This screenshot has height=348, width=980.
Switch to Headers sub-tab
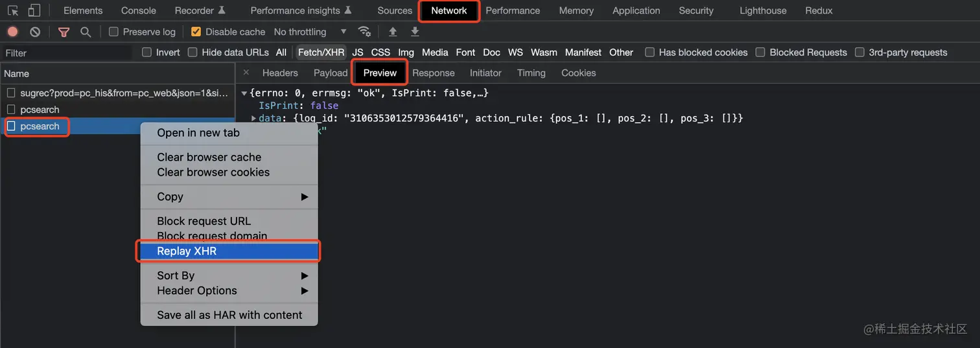[280, 73]
